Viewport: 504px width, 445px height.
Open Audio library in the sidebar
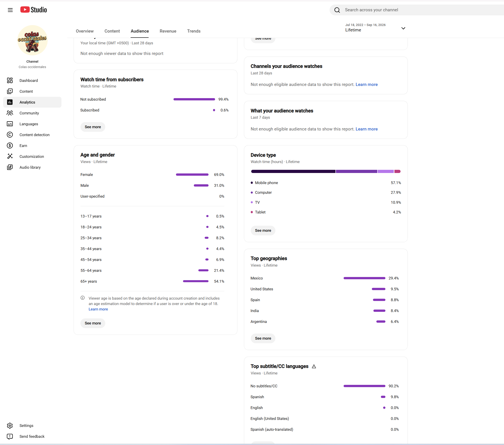[32, 167]
